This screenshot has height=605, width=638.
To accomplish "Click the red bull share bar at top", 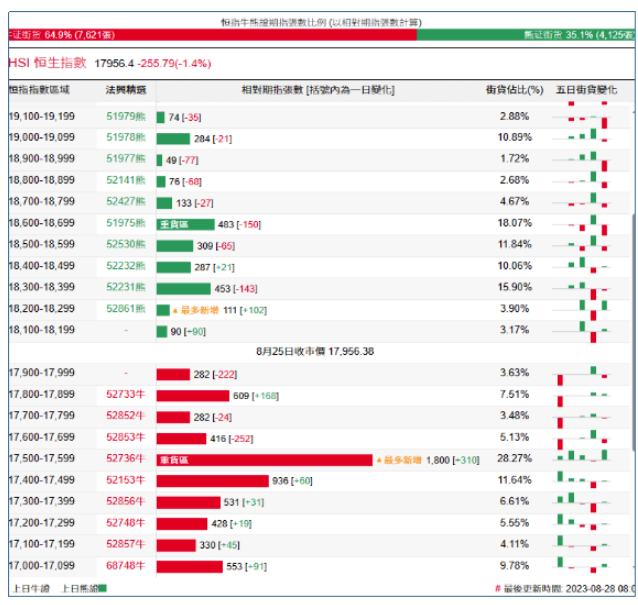I will (x=210, y=35).
